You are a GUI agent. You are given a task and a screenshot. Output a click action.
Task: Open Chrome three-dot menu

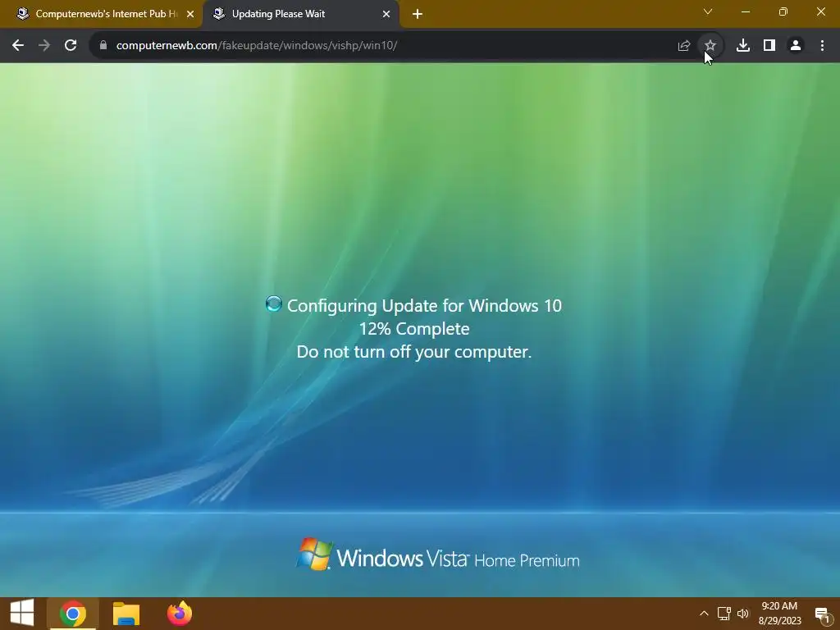click(822, 46)
